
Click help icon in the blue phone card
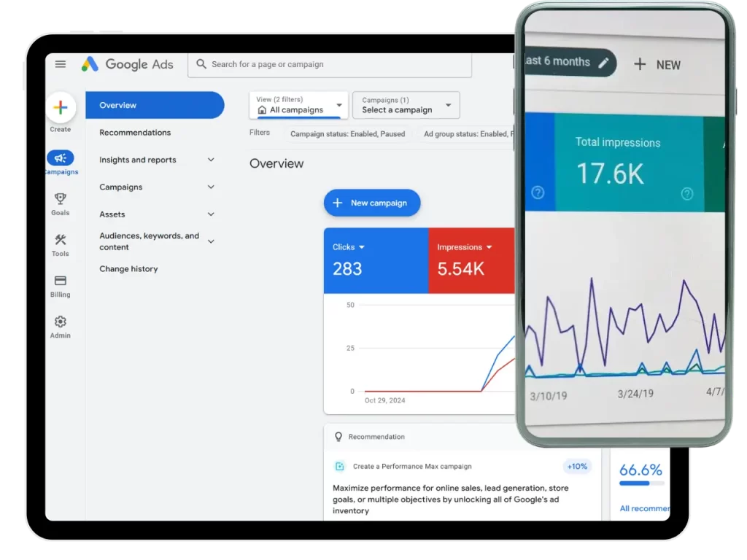538,192
